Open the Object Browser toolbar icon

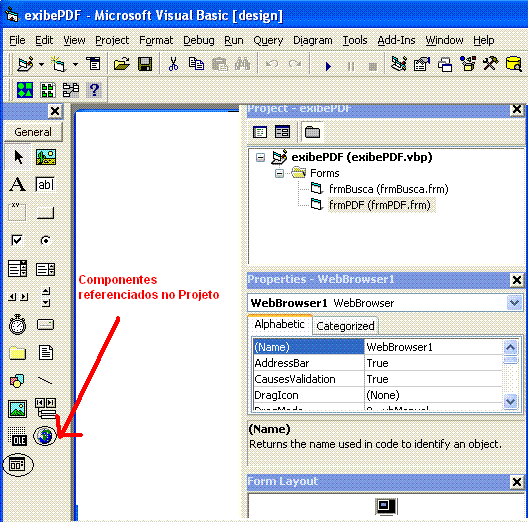pos(468,64)
